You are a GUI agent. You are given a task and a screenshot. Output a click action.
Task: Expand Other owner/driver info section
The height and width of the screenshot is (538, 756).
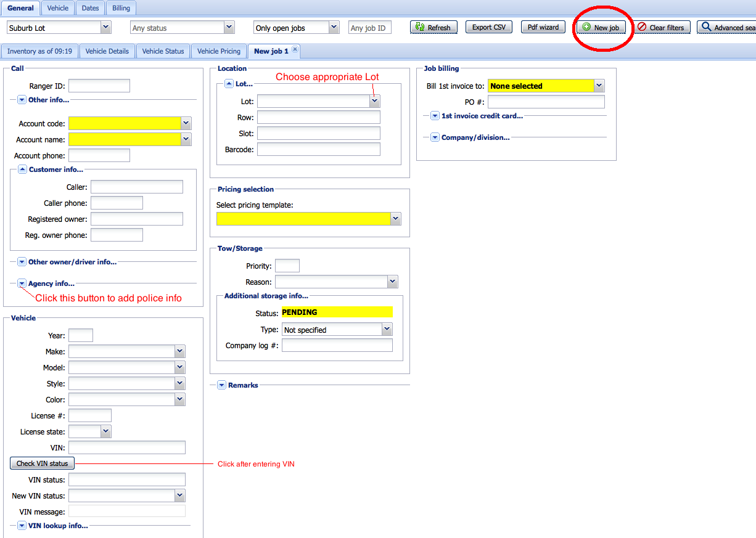click(x=22, y=262)
